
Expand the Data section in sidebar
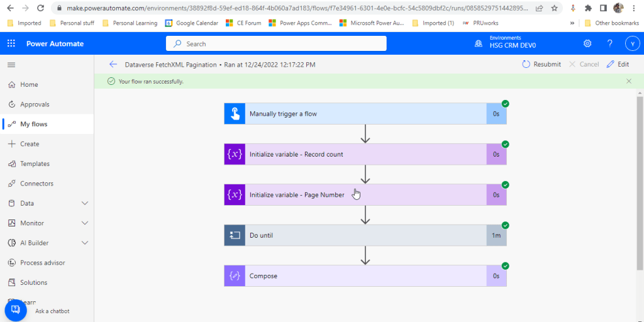[85, 203]
